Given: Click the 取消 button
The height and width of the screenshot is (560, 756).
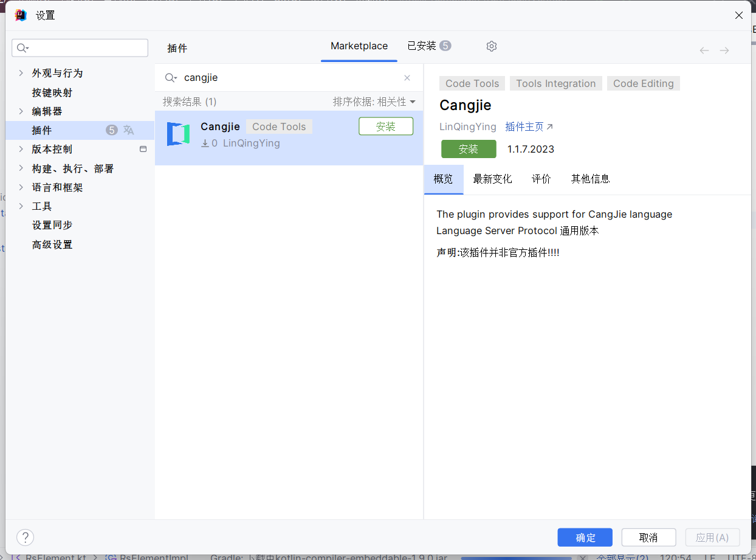Looking at the screenshot, I should (648, 538).
